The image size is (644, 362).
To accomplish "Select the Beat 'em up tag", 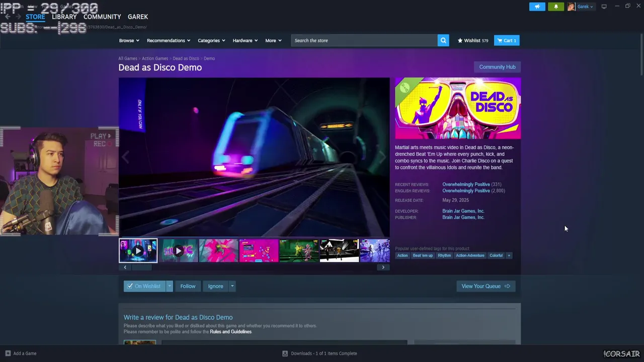I will coord(423,255).
